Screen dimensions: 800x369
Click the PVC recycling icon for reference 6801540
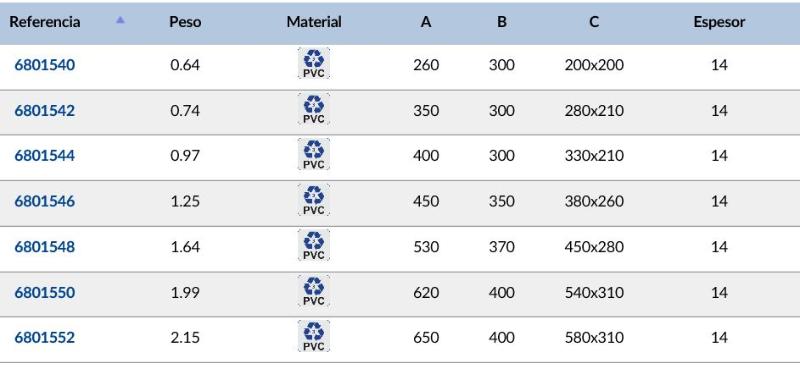tap(314, 63)
